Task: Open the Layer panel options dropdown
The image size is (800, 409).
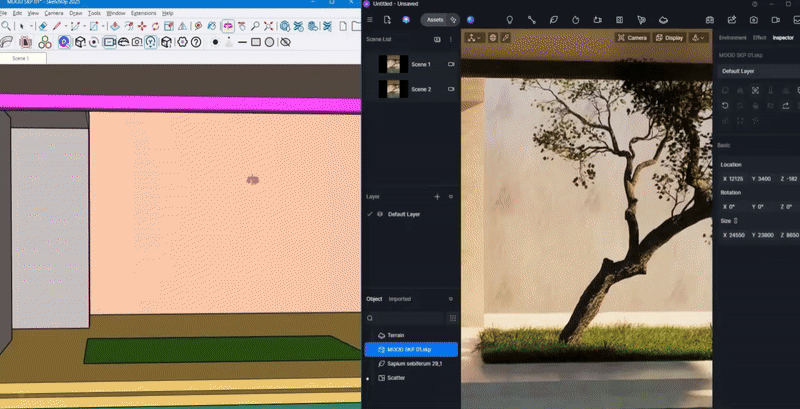Action: pyautogui.click(x=451, y=196)
